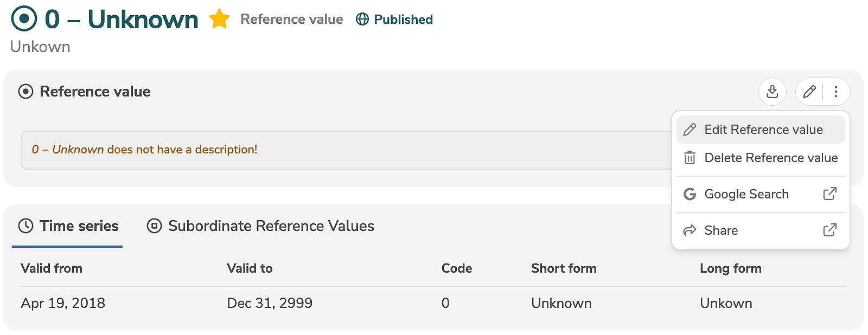
Task: Click the Valid from column header
Action: coord(52,268)
